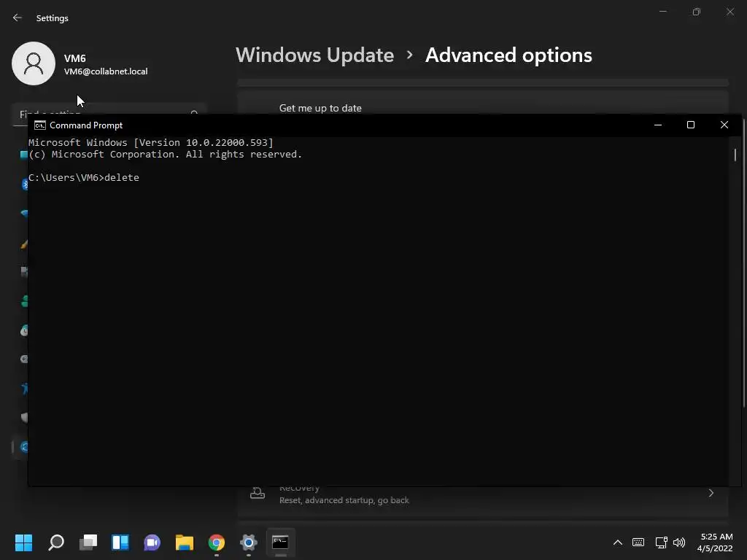Click the Command Prompt vertical scrollbar thumb
Viewport: 747px width, 560px height.
pos(735,155)
